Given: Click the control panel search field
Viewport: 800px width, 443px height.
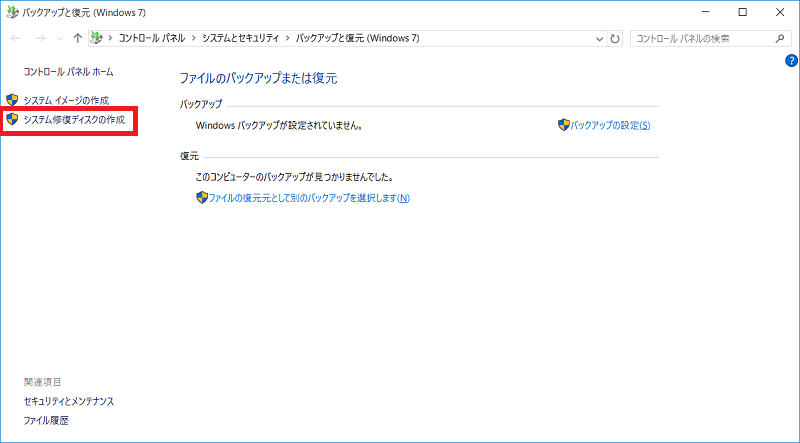Looking at the screenshot, I should [x=709, y=38].
